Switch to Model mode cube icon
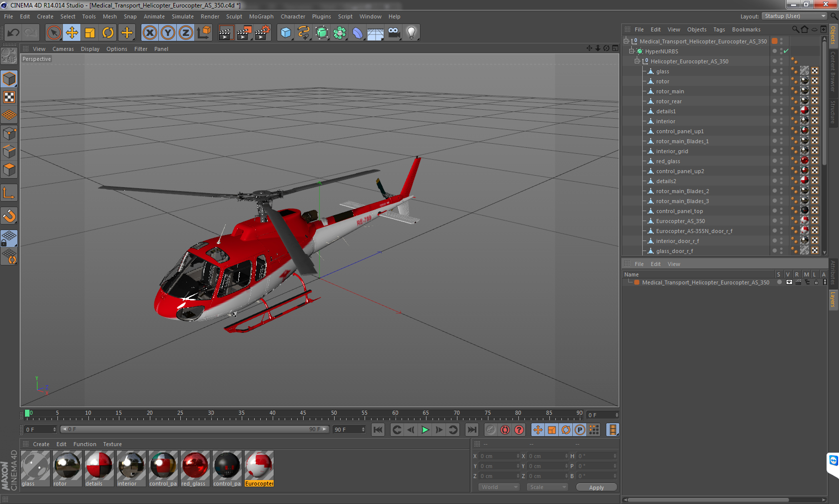The height and width of the screenshot is (504, 839). click(9, 79)
